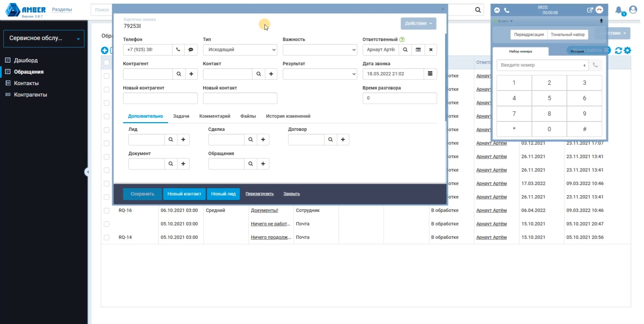Clear Ответственный with the X icon

(x=431, y=50)
